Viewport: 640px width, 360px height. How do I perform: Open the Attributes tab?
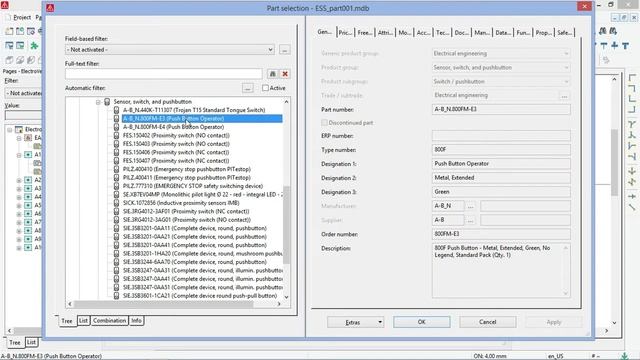[385, 33]
